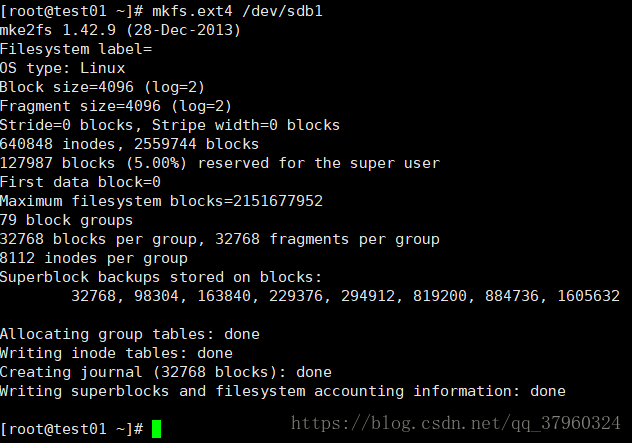Click backup block number 819200
This screenshot has height=443, width=632.
coord(440,296)
